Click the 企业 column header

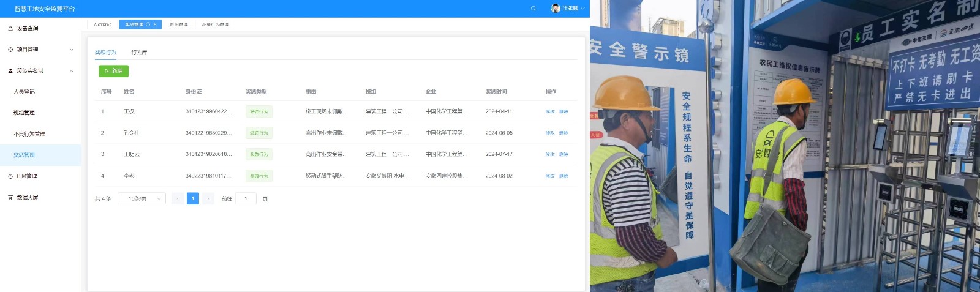coord(431,92)
